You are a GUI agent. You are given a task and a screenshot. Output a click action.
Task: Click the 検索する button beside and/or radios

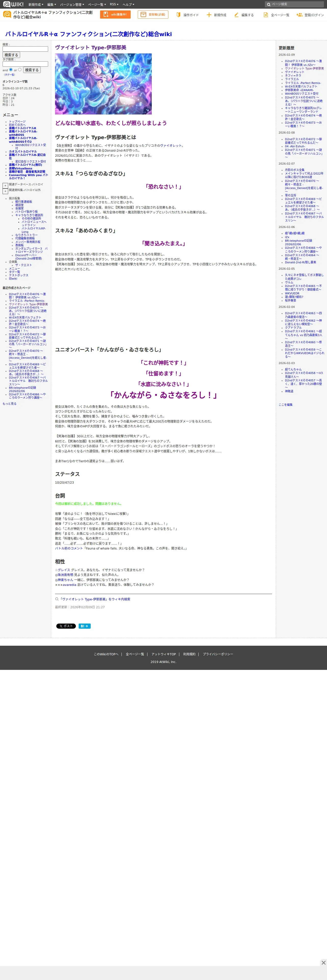click(32, 70)
